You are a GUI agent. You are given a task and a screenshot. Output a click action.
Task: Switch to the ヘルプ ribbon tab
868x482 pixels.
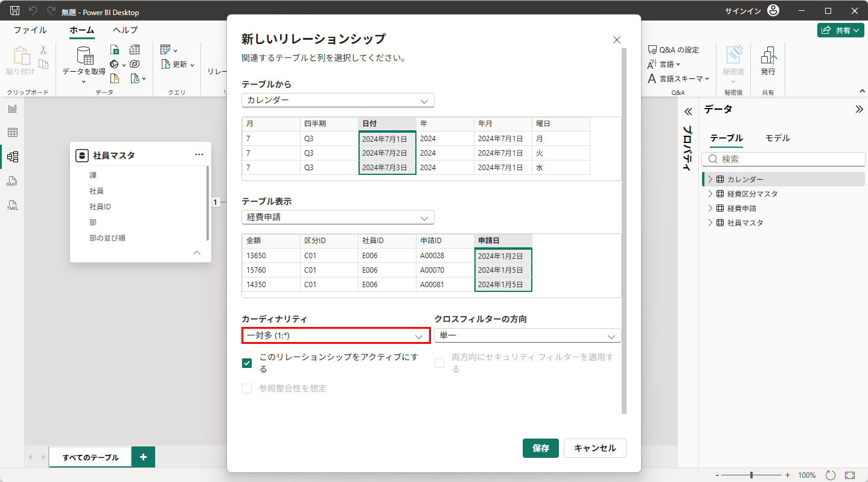click(x=125, y=30)
